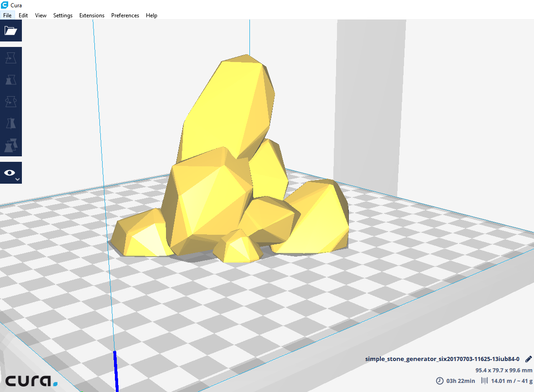Viewport: 534px width, 392px height.
Task: Open the Settings menu
Action: (x=62, y=15)
